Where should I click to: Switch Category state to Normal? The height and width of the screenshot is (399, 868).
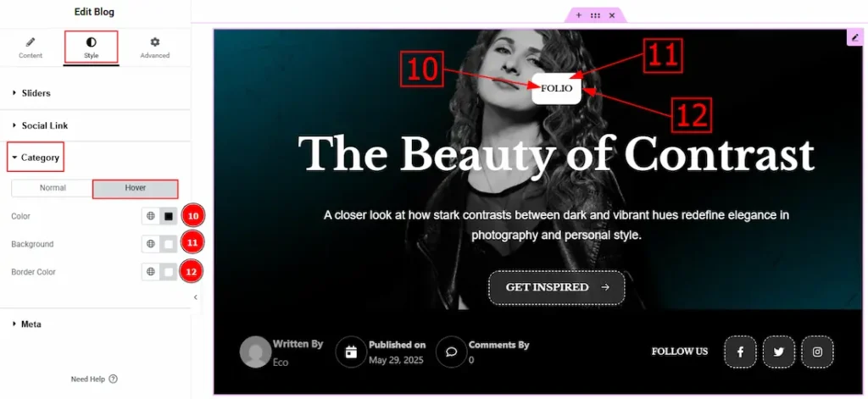pos(53,188)
